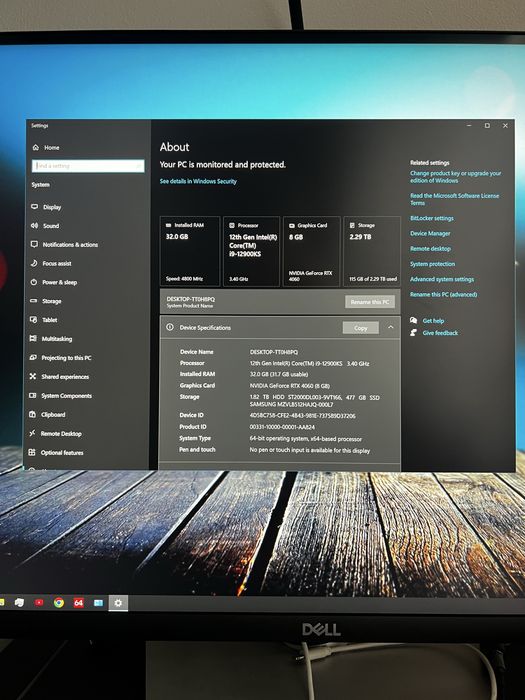The image size is (525, 700).
Task: Open the red YouTube-style taskbar icon
Action: coord(39,602)
